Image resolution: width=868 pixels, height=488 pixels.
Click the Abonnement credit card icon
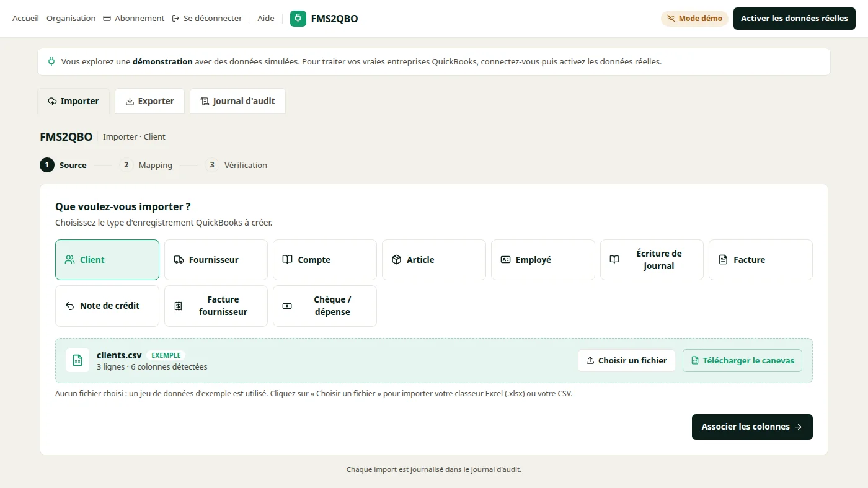point(107,19)
